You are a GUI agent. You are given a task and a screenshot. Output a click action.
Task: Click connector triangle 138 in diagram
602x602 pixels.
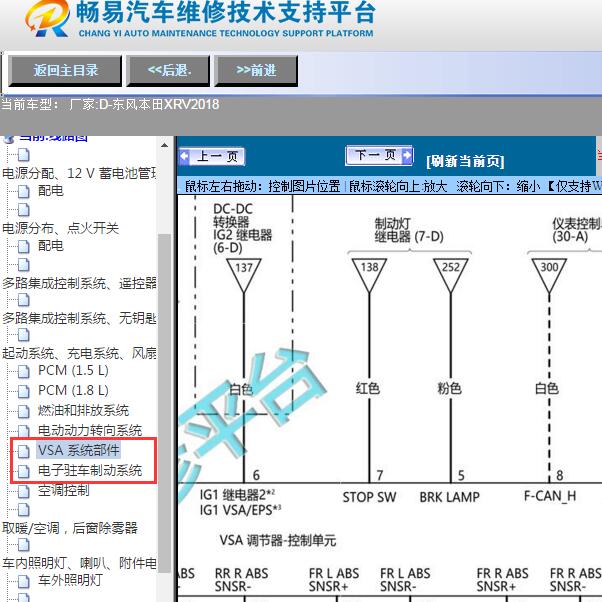[x=369, y=275]
